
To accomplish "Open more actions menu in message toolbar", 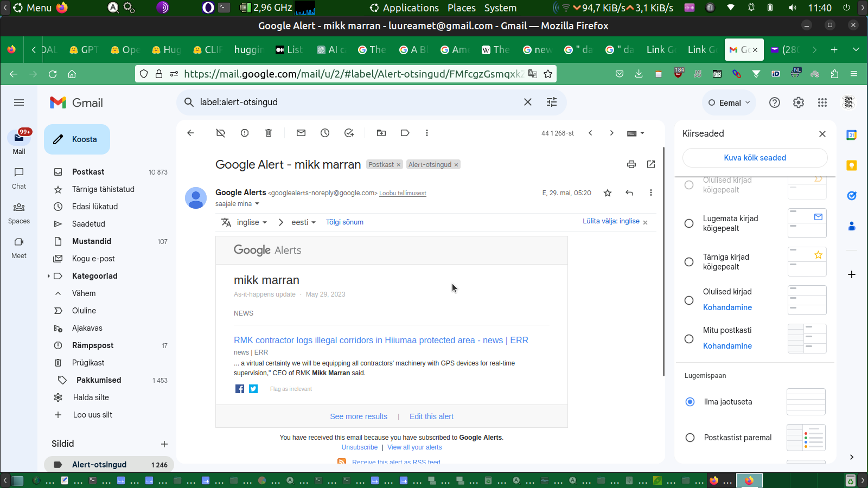I will point(427,133).
